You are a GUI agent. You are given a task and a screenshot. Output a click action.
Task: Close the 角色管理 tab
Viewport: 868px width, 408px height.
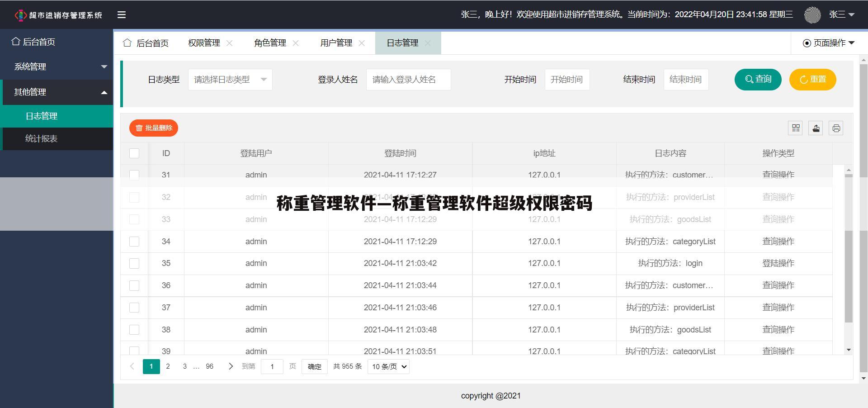click(x=296, y=43)
